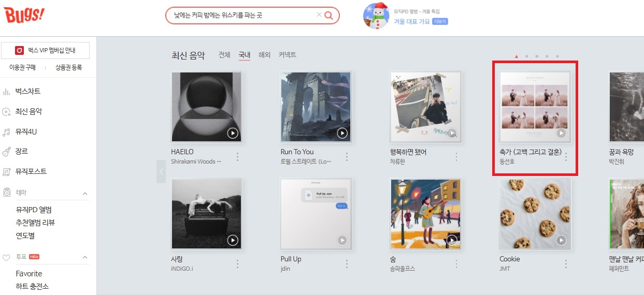
Task: Play the HAEILO album
Action: pos(233,134)
